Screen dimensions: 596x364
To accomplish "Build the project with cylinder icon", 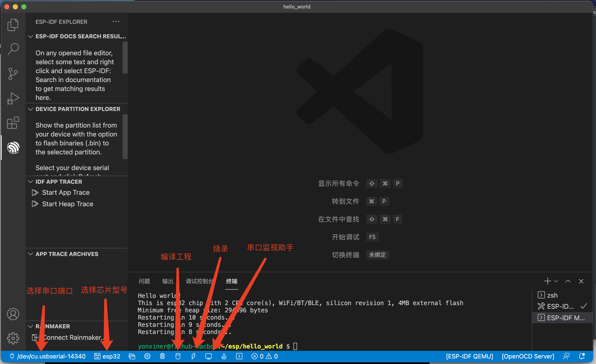I will [178, 356].
